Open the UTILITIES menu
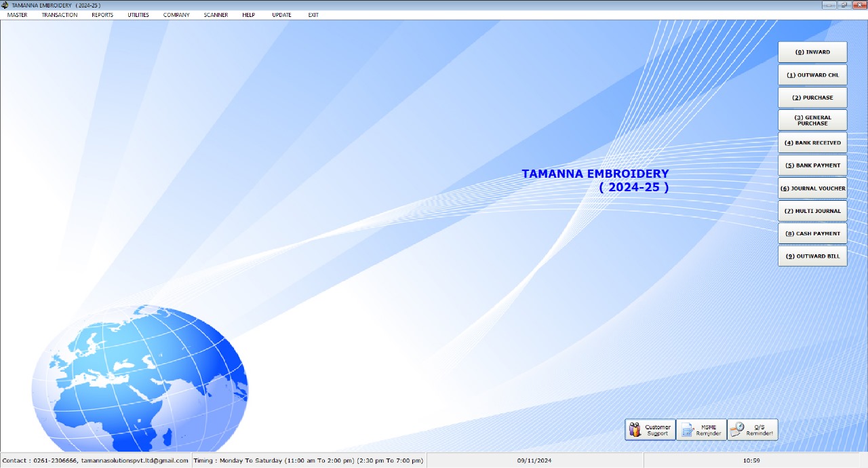Screen dimensions: 868x468 tap(138, 15)
